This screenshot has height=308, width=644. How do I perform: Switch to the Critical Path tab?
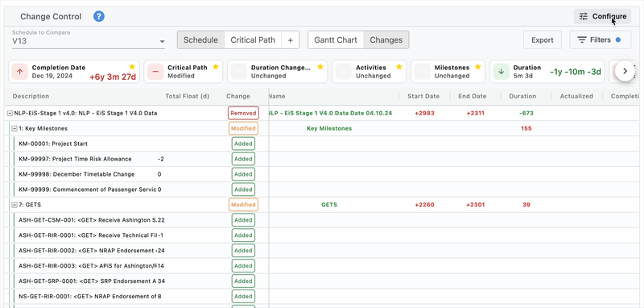(x=253, y=40)
